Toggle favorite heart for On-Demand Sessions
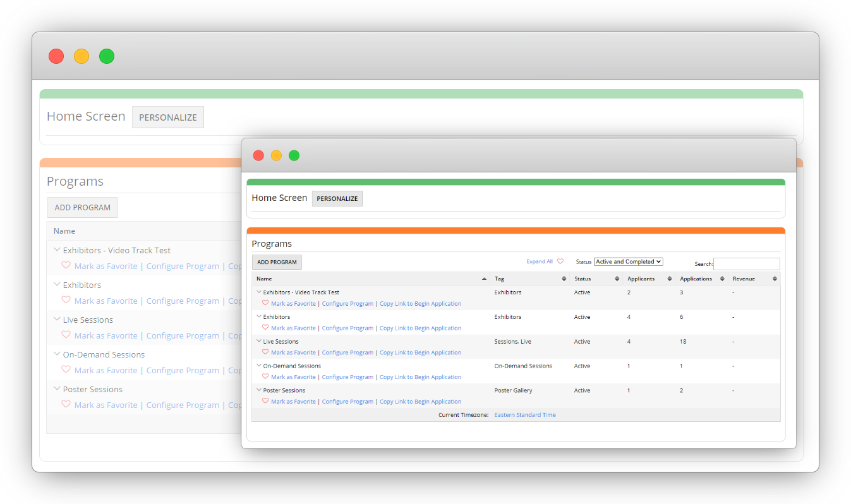The height and width of the screenshot is (504, 851). click(265, 376)
